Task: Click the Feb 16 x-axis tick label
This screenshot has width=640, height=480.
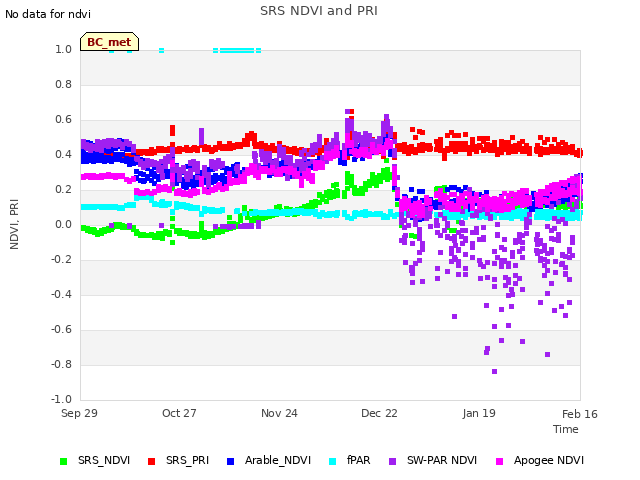Action: coord(580,414)
